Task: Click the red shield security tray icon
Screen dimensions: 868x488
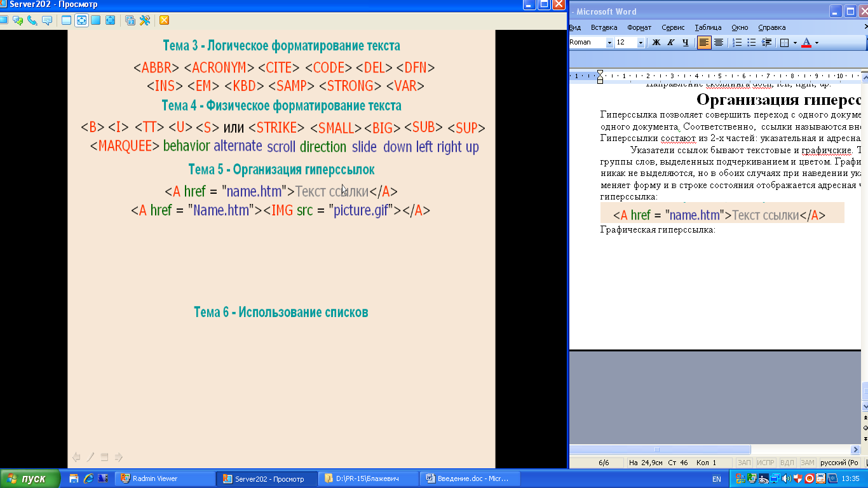Action: tap(798, 478)
